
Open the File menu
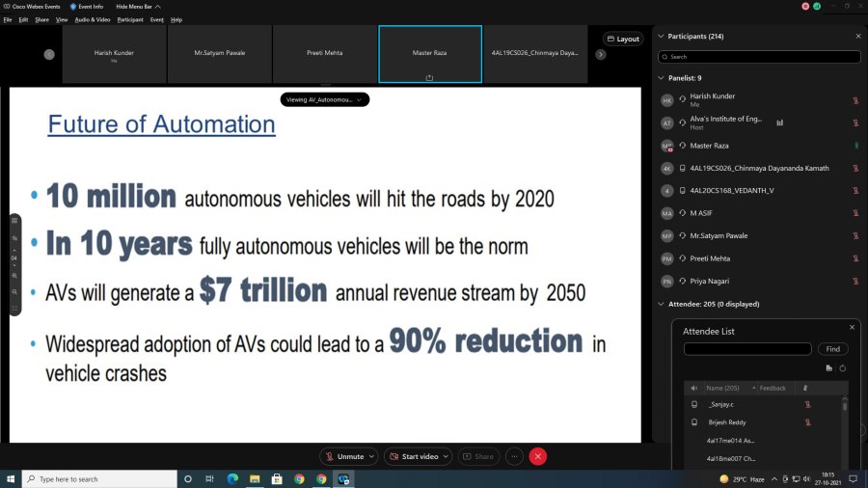tap(8, 19)
